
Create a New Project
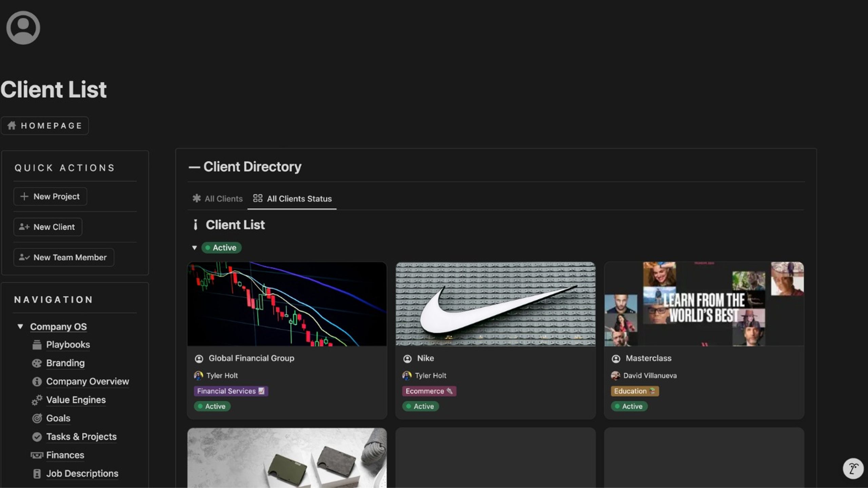pos(50,197)
